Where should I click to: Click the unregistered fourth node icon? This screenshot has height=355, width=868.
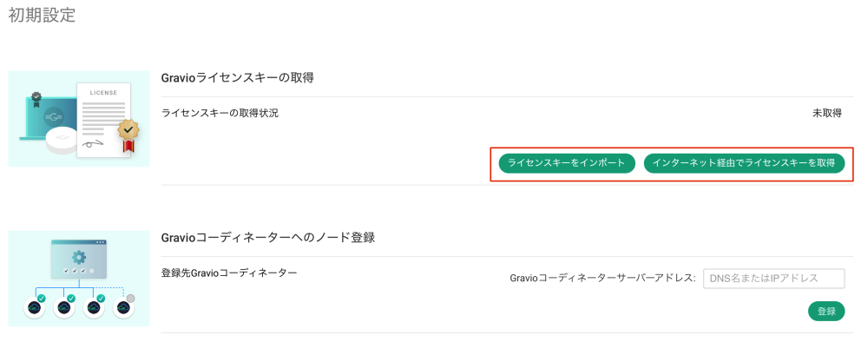[x=123, y=307]
